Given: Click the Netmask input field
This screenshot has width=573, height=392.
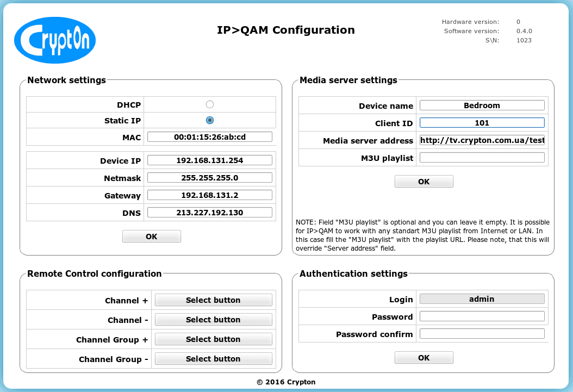Looking at the screenshot, I should (x=209, y=178).
